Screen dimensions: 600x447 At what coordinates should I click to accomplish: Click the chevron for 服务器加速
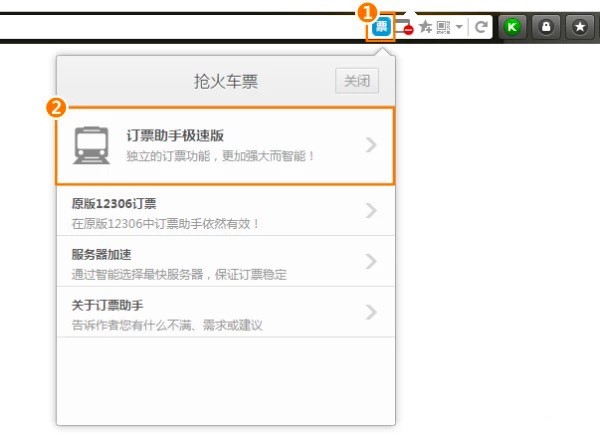(371, 261)
